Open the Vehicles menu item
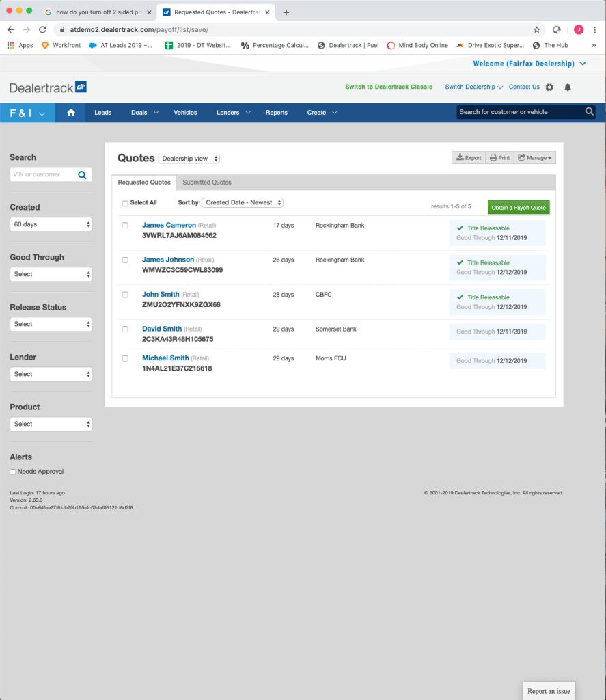 pos(185,113)
